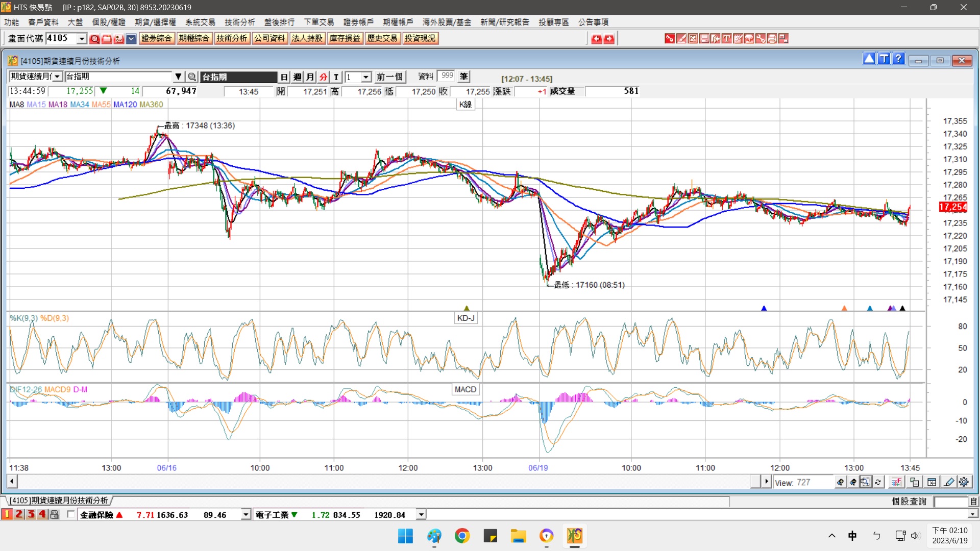Open the 畫面代碼 4105 dropdown
Image resolution: width=980 pixels, height=551 pixels.
82,38
